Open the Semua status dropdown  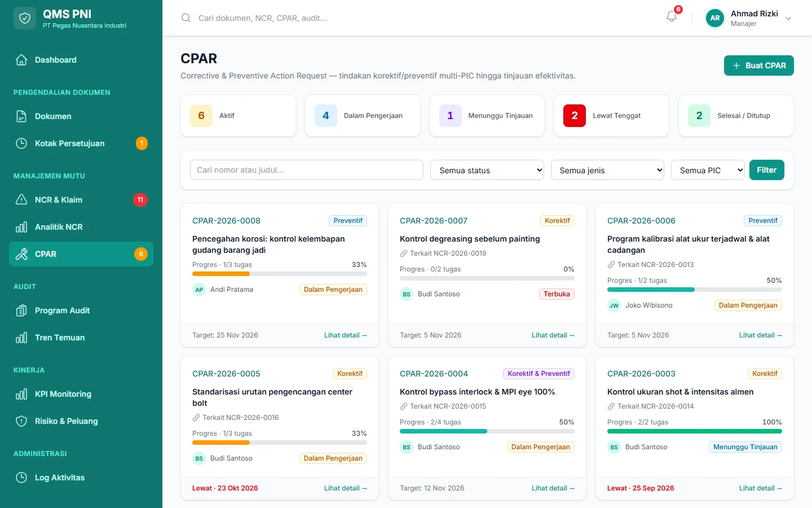coord(487,170)
